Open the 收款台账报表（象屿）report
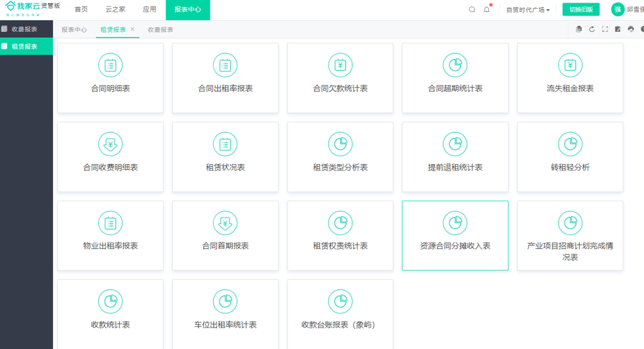Screen dimensions: 644x349 point(340,314)
